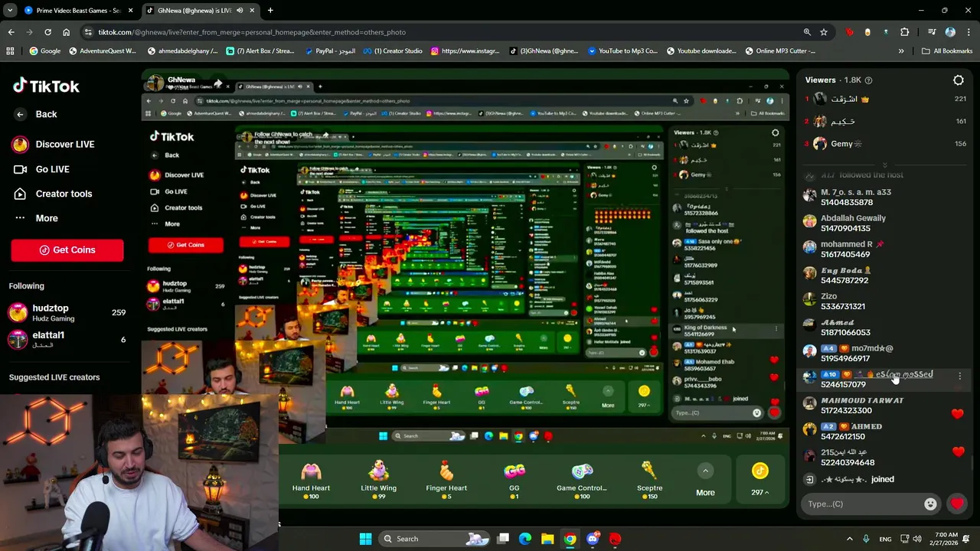Image resolution: width=980 pixels, height=551 pixels.
Task: Open Chrome profile avatar
Action: 950,32
